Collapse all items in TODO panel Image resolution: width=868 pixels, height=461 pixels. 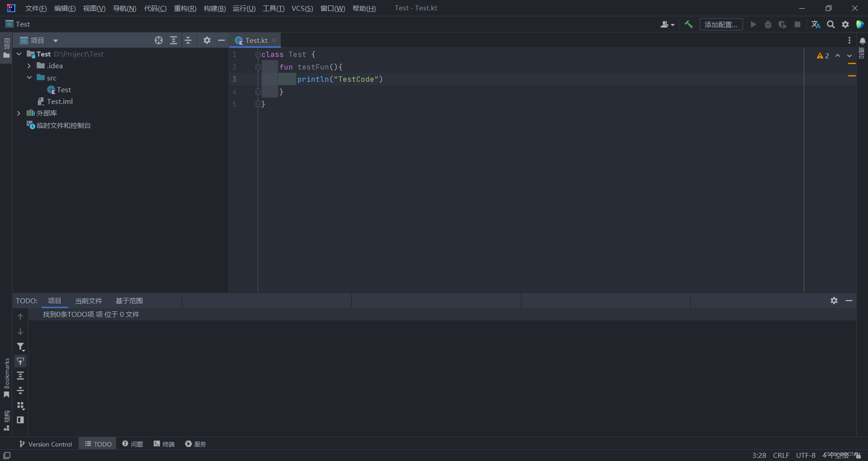click(20, 390)
